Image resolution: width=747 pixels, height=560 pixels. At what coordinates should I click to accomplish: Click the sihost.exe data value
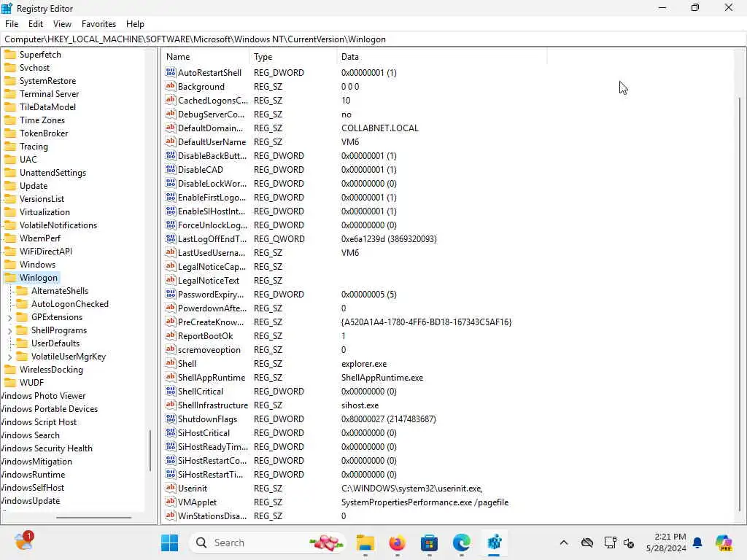click(360, 405)
